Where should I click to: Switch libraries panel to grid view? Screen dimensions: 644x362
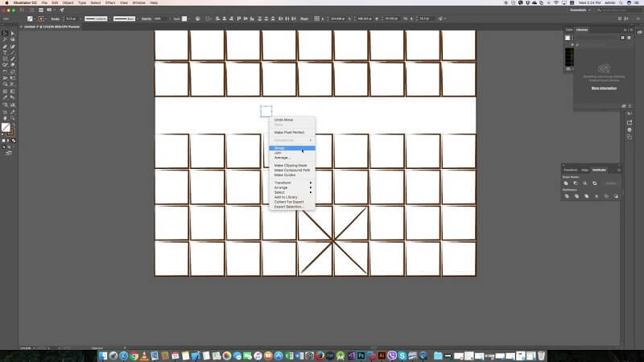[x=623, y=37]
